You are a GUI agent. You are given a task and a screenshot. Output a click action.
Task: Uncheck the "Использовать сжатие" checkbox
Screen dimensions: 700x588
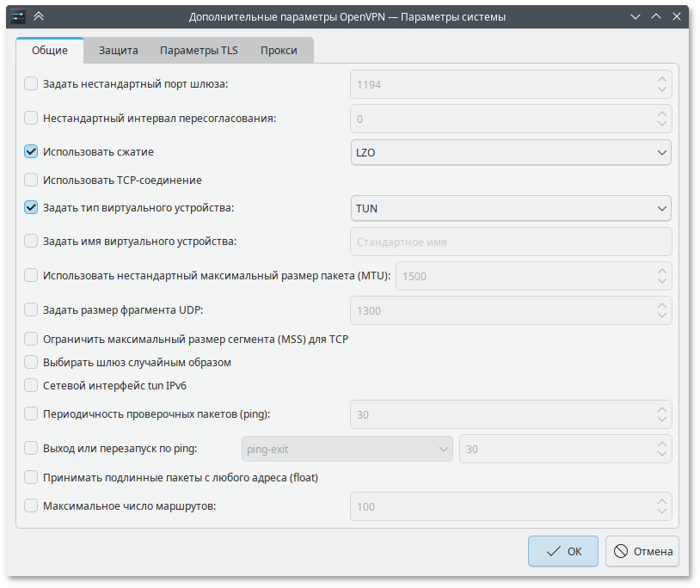click(31, 152)
